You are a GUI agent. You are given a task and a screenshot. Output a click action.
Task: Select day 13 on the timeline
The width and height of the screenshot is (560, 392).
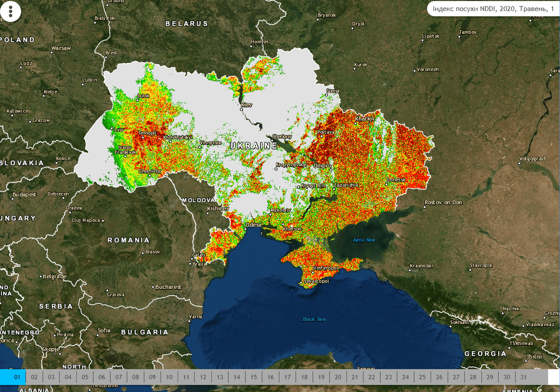tap(220, 377)
